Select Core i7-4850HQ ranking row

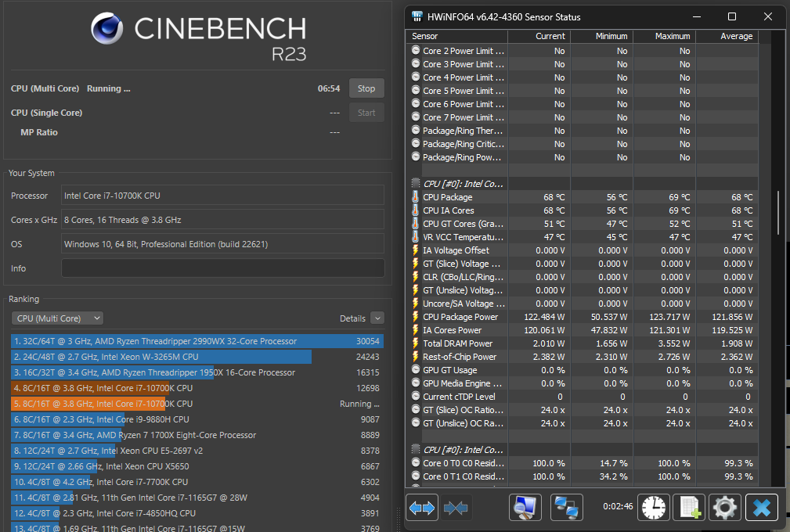(x=197, y=513)
